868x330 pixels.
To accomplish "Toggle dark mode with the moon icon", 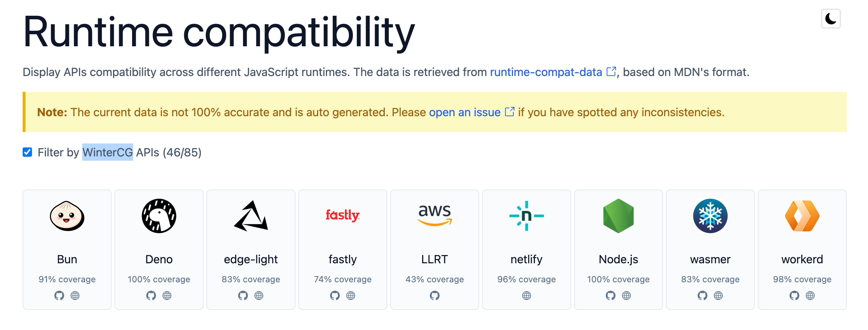I will pos(831,19).
